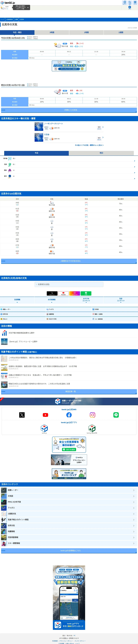
Task: Click the 道東 breadcrumb link
Action: [x=17, y=20]
